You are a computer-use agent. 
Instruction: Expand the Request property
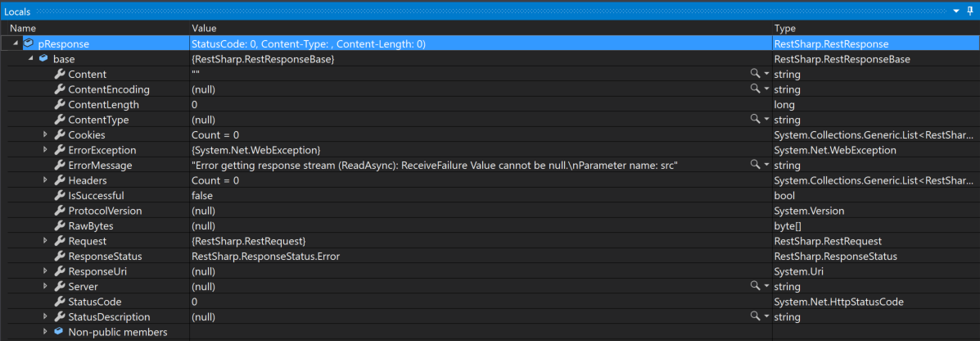coord(45,241)
